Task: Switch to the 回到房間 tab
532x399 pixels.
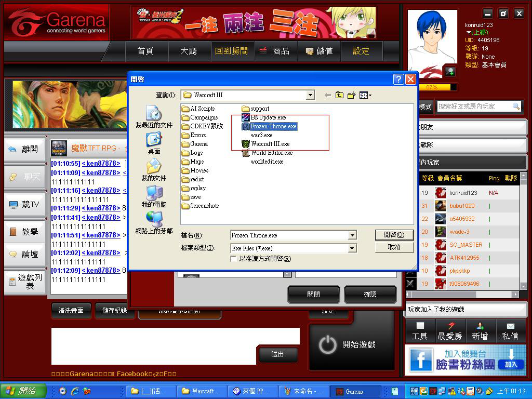Action: point(232,51)
